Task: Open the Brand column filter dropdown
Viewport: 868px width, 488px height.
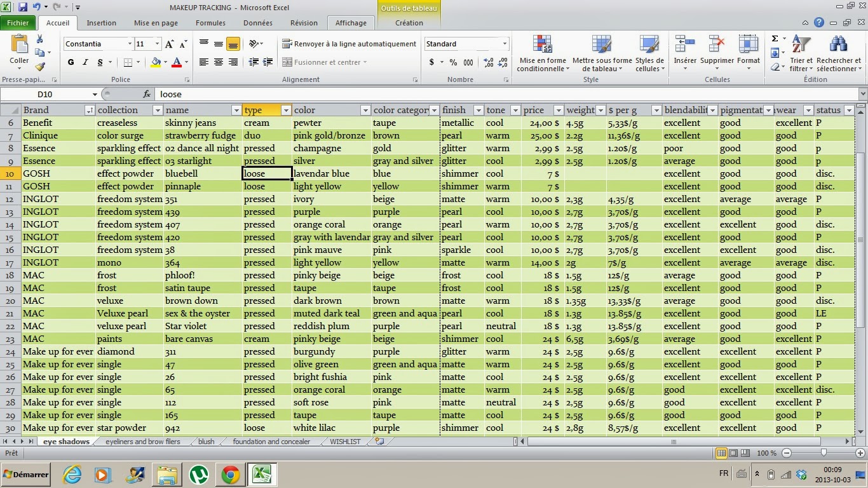Action: tap(90, 111)
